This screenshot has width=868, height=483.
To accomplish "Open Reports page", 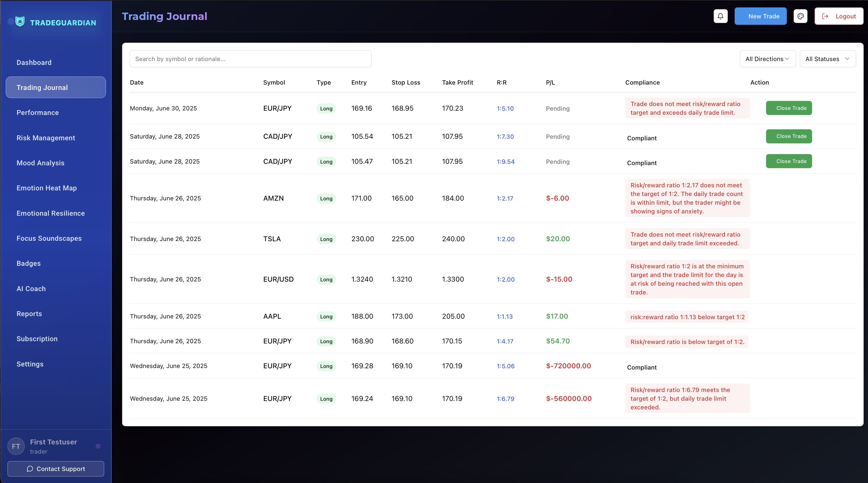I will click(x=29, y=314).
